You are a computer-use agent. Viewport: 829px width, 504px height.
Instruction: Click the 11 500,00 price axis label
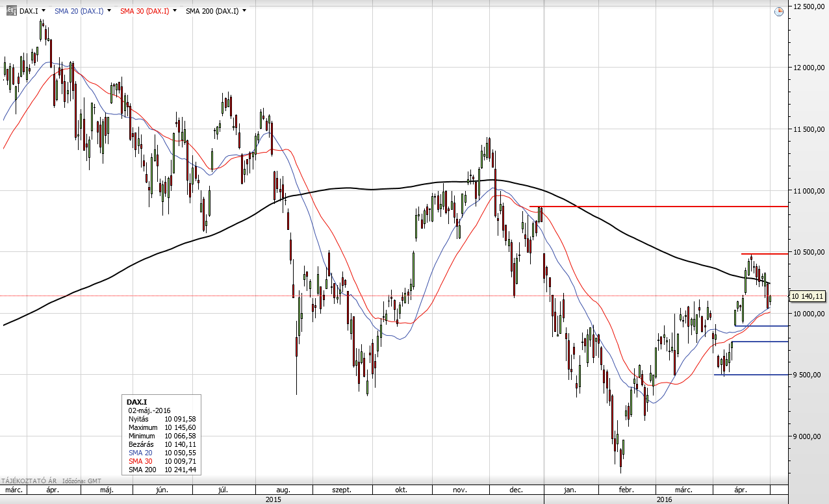[808, 130]
